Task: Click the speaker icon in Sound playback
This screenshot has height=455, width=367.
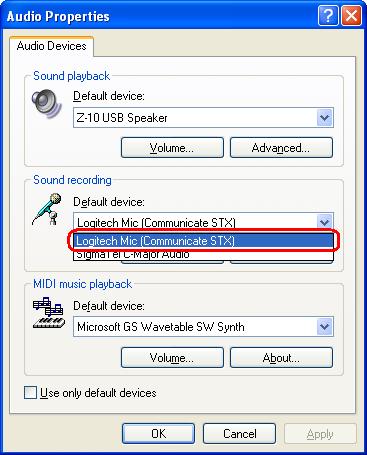Action: click(47, 104)
